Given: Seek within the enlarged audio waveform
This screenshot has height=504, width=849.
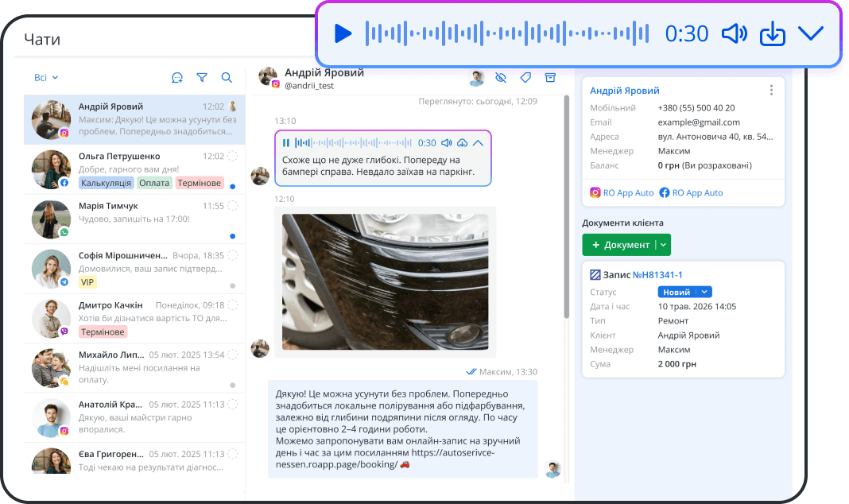Looking at the screenshot, I should tap(507, 33).
